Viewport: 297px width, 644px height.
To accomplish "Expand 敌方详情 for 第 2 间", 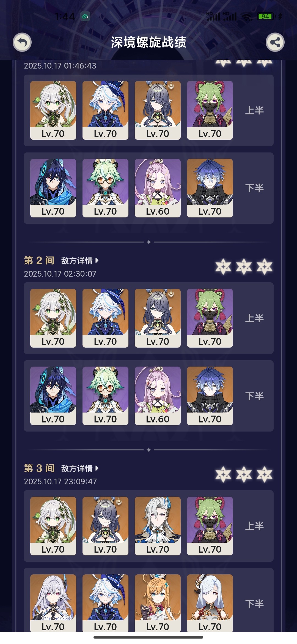I will click(80, 261).
